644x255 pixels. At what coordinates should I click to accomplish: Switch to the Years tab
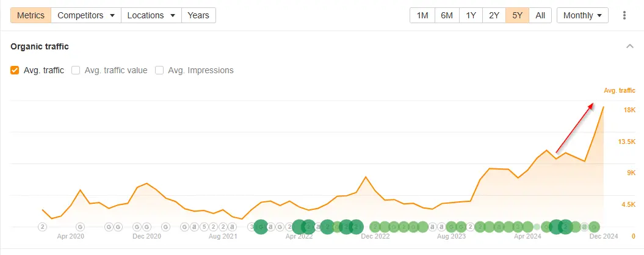198,15
